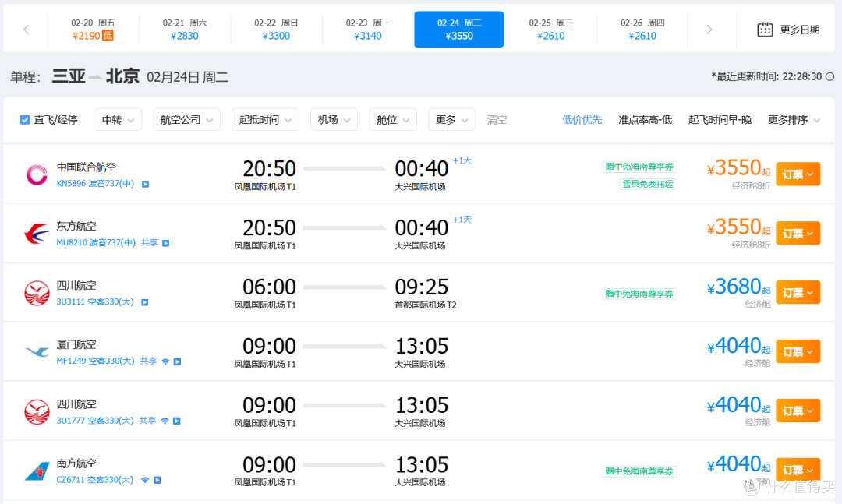Click 3U1777 空客330(大) flight link
The image size is (842, 504).
pyautogui.click(x=95, y=421)
